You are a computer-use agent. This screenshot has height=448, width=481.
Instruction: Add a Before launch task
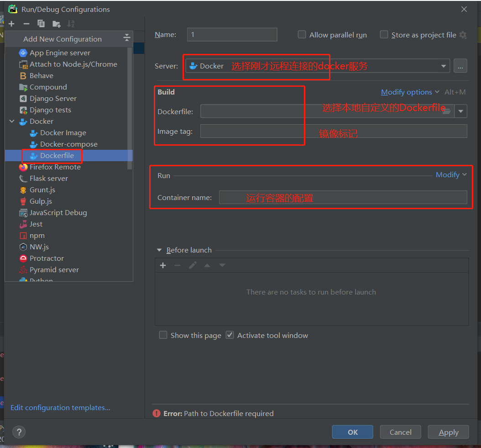coord(163,265)
